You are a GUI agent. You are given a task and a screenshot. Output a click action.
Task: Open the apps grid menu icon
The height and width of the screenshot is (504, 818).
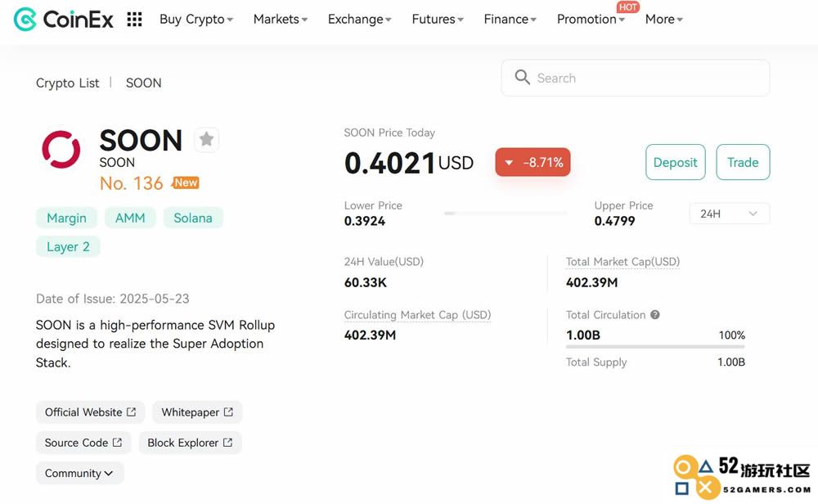click(135, 20)
